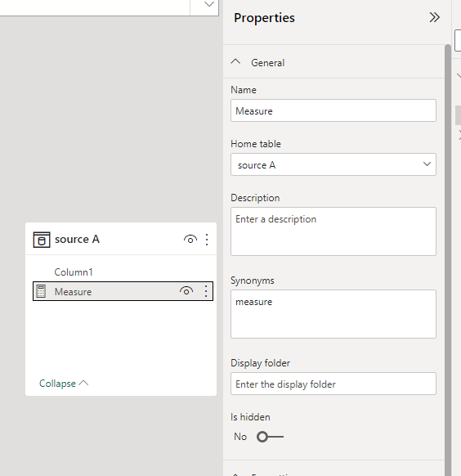Open the Home table dropdown

pyautogui.click(x=333, y=164)
